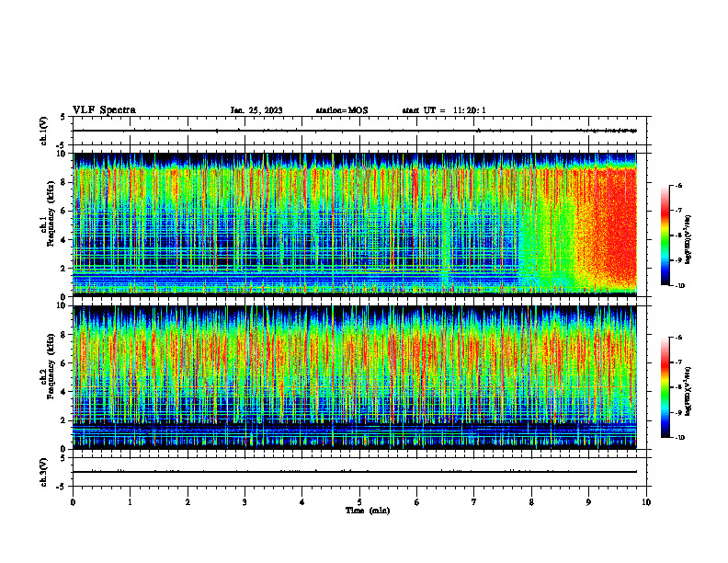Click inside the ch.2 spectrogram panel
Viewport: 728px width, 563px height.
pos(355,377)
